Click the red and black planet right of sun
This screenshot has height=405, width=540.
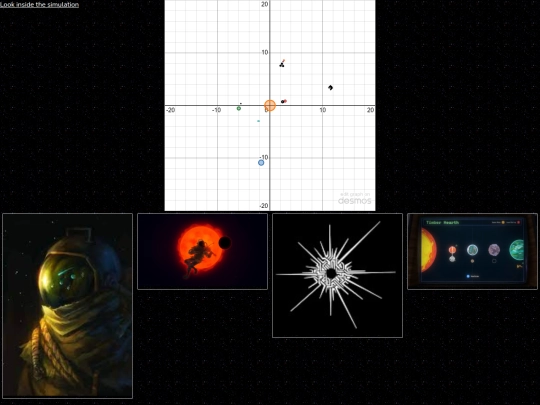coord(284,101)
